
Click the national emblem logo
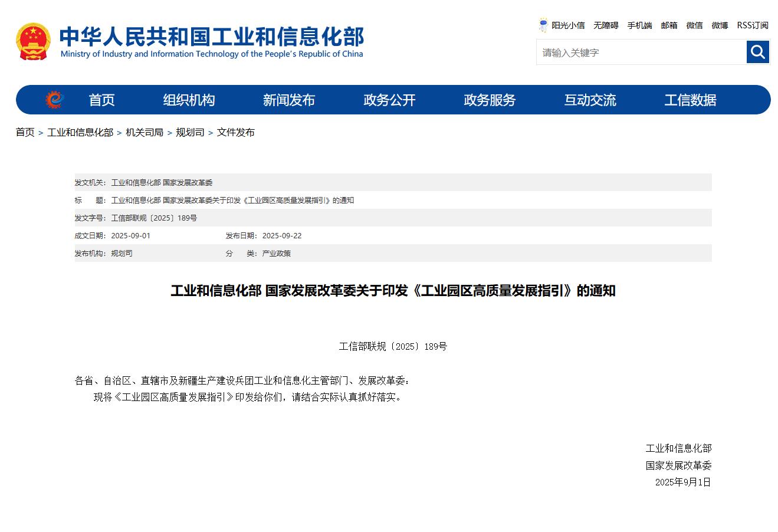(33, 41)
